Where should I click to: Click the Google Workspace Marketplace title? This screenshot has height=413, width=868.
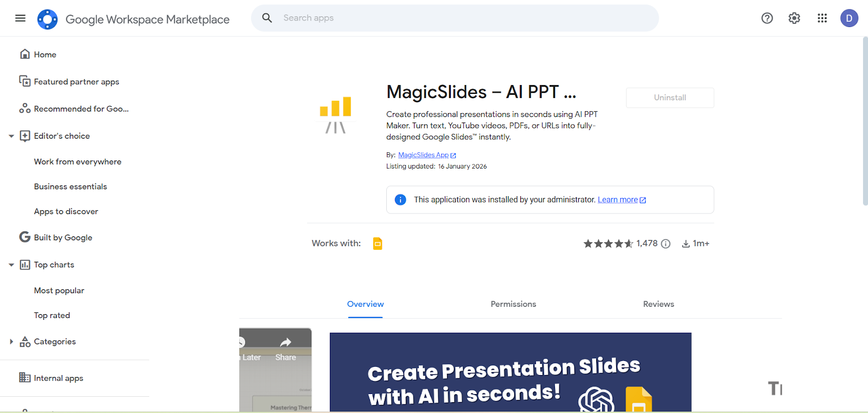point(148,20)
